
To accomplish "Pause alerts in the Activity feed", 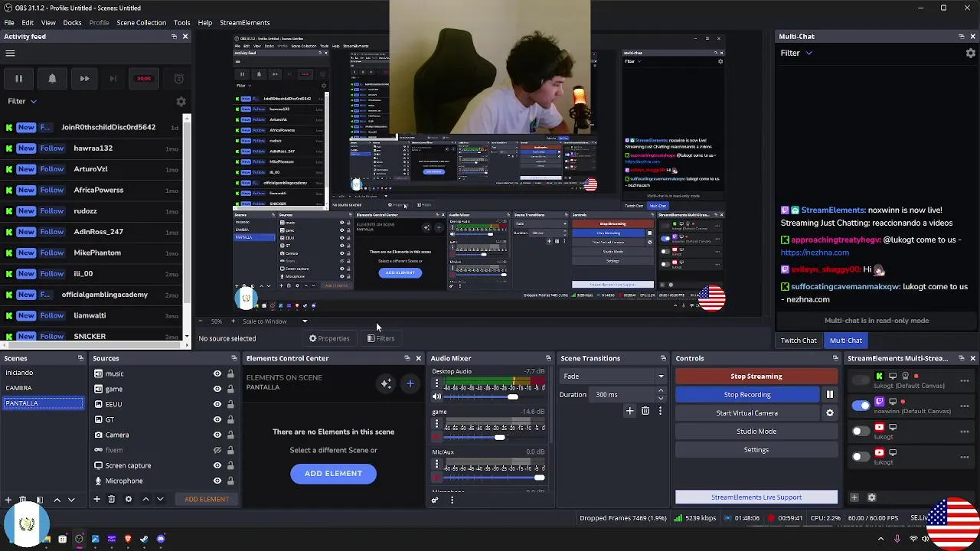I will point(18,78).
